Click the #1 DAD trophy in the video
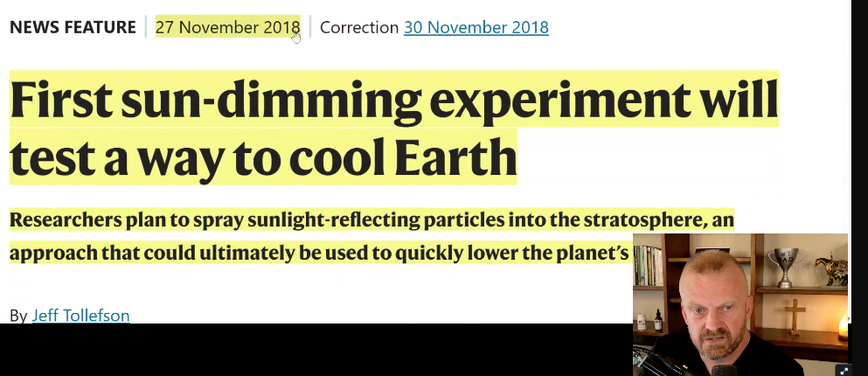Screen dimensions: 868x376 pyautogui.click(x=784, y=264)
